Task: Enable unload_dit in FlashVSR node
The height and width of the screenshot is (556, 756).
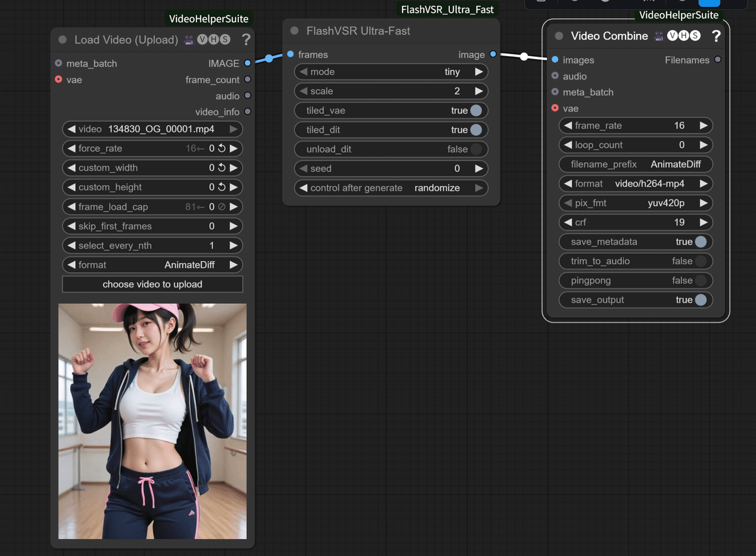Action: [477, 149]
